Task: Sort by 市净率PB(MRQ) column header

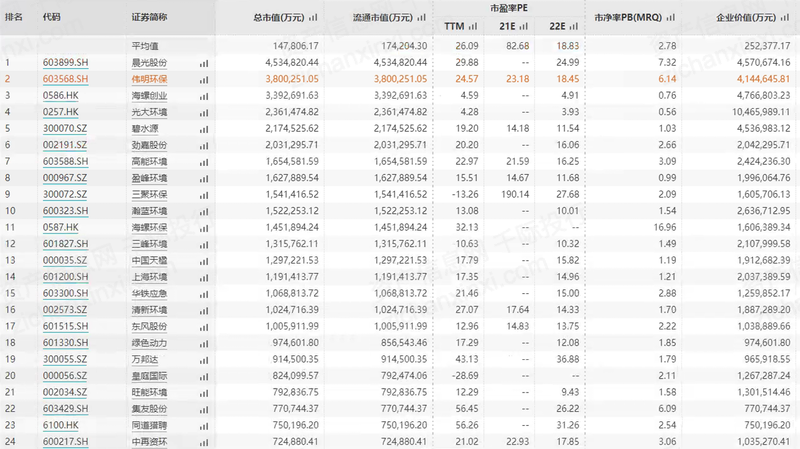Action: (x=628, y=18)
